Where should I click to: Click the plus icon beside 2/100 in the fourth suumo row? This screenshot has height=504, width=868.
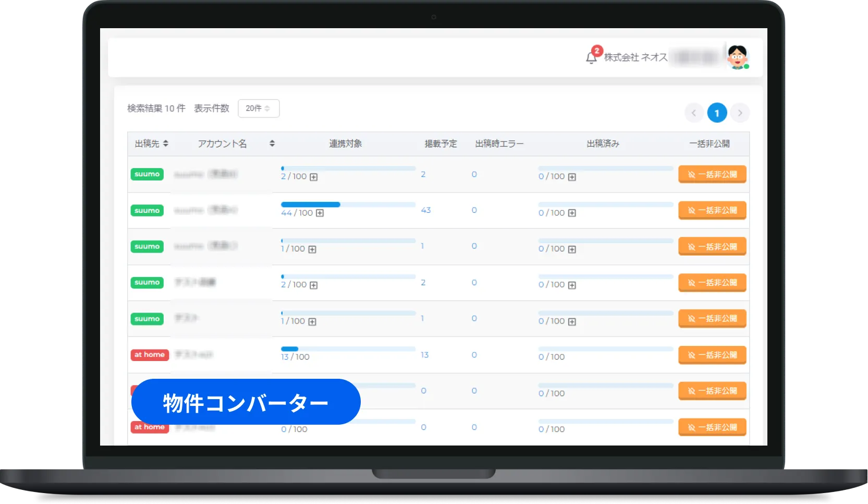[x=314, y=285]
